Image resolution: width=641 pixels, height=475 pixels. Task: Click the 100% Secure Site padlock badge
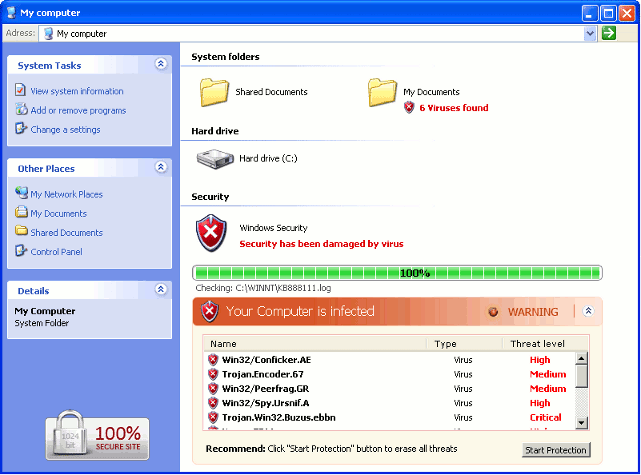97,438
